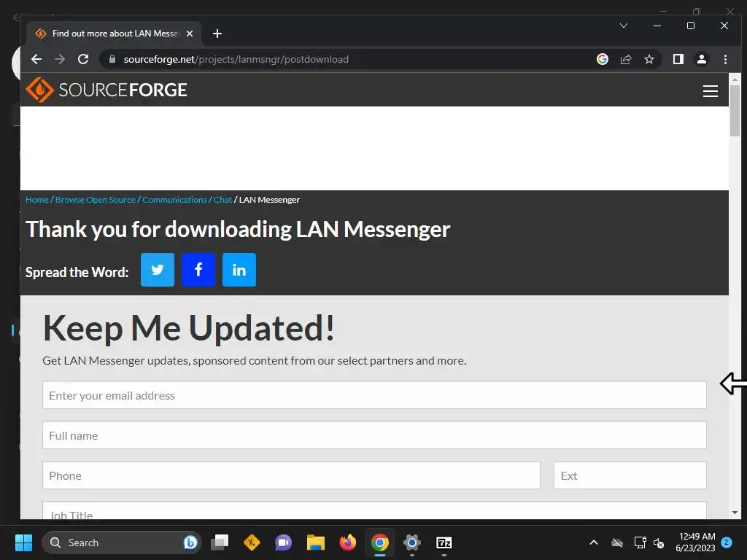Screen dimensions: 747x560
Task: Select the 'Find out more about LAN Messenger' tab
Action: click(115, 34)
